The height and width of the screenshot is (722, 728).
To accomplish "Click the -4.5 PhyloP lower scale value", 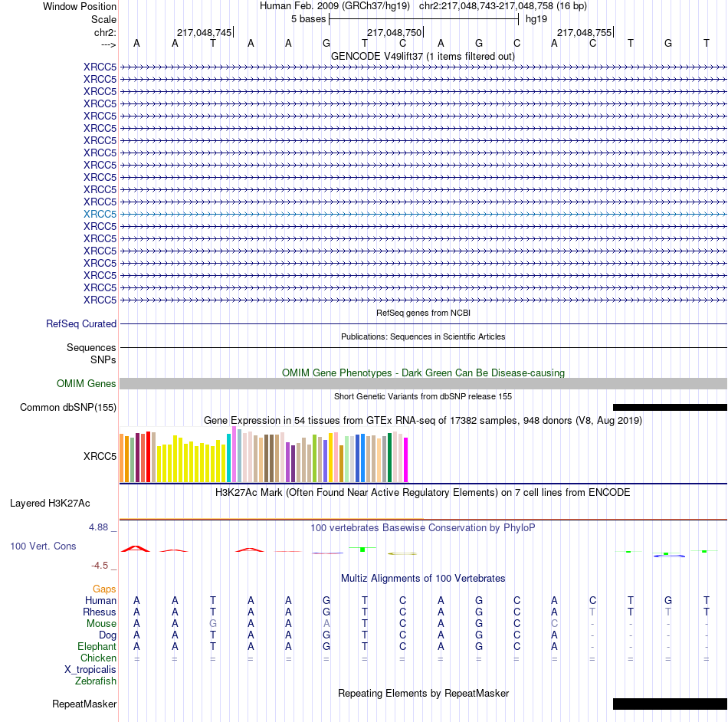I will tap(100, 566).
